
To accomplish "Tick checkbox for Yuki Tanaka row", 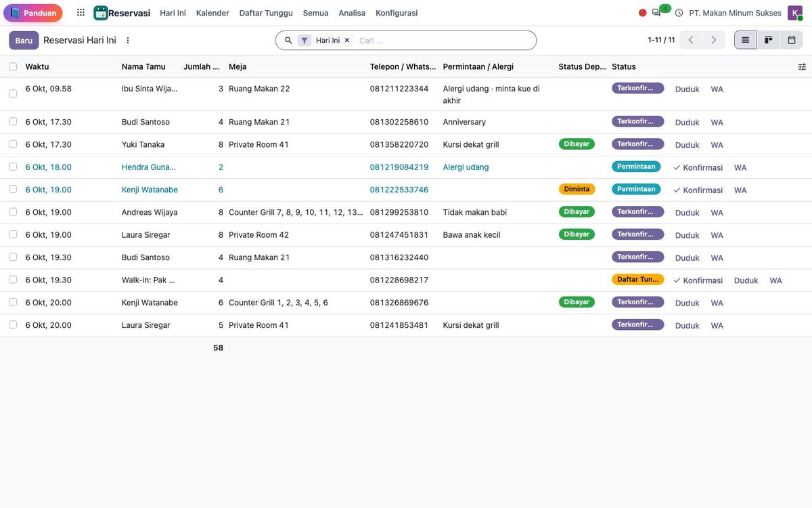I will tap(13, 144).
